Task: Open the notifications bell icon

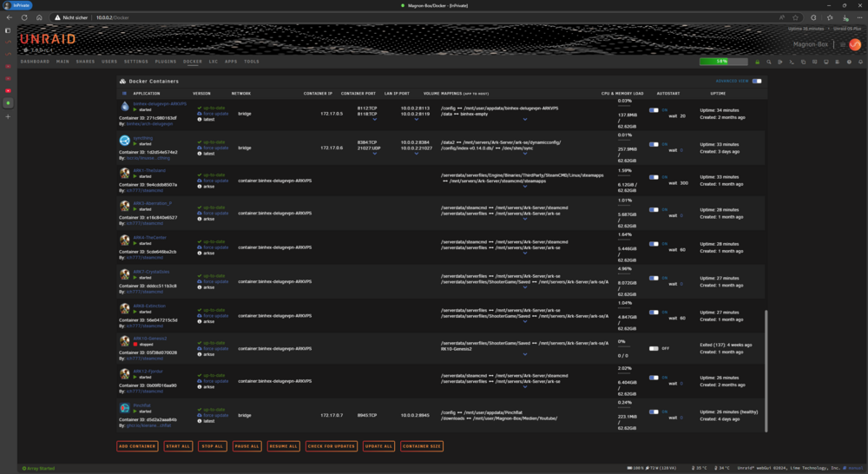Action: click(x=860, y=62)
